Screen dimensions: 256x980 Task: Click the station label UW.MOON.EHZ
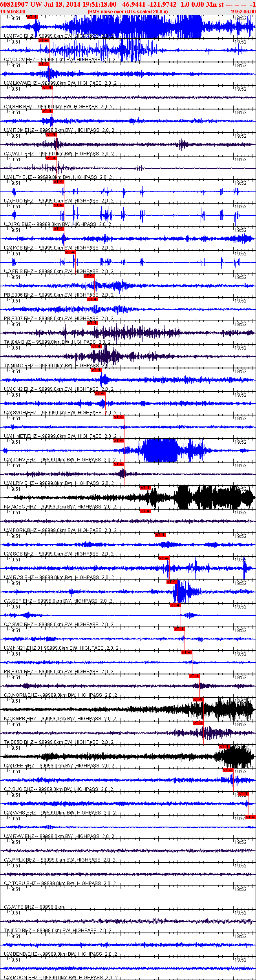tap(21, 978)
